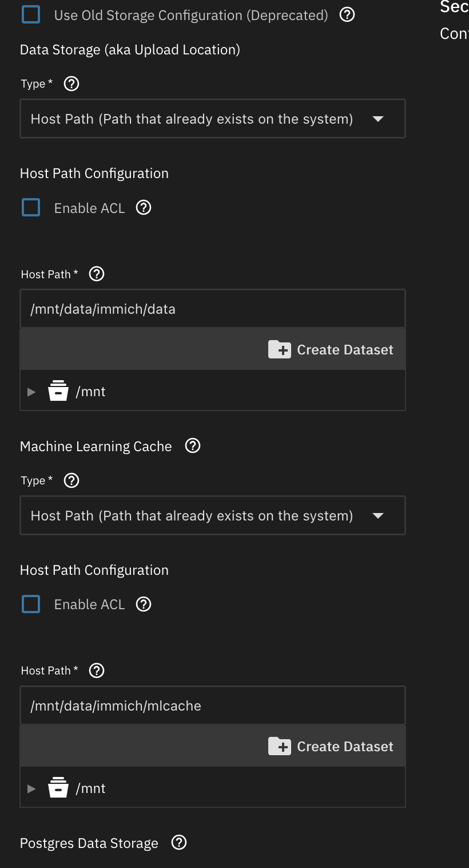Show help tooltip for Data Storage Type
The width and height of the screenshot is (469, 868).
(71, 84)
